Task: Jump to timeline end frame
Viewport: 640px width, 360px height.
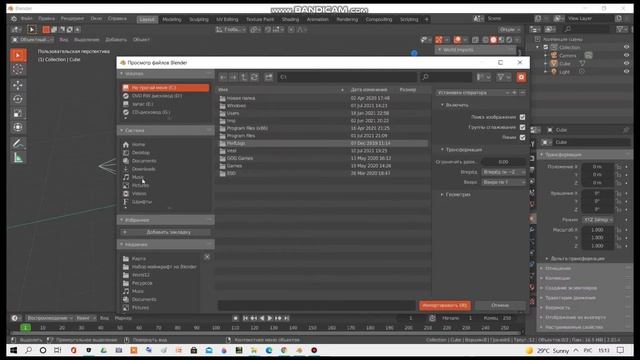Action: click(287, 318)
